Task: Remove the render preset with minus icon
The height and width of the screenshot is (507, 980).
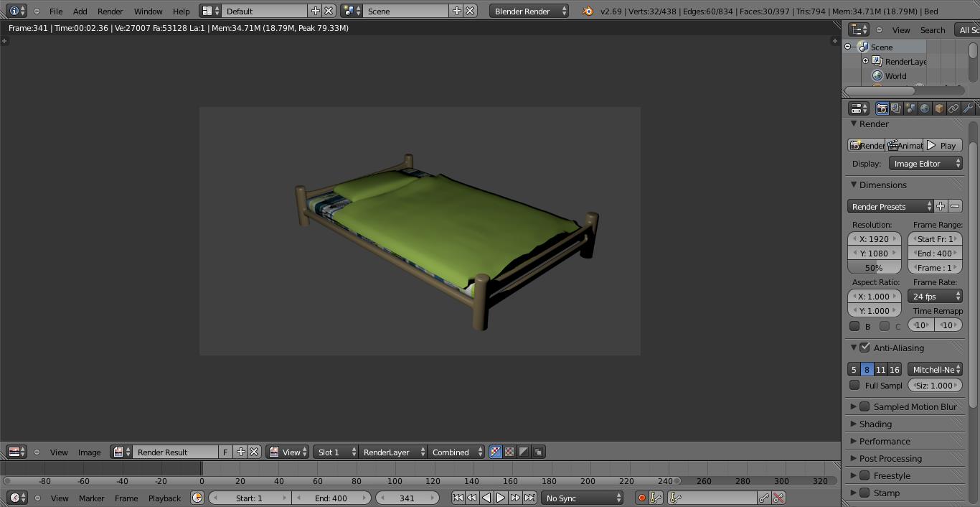Action: [x=955, y=206]
